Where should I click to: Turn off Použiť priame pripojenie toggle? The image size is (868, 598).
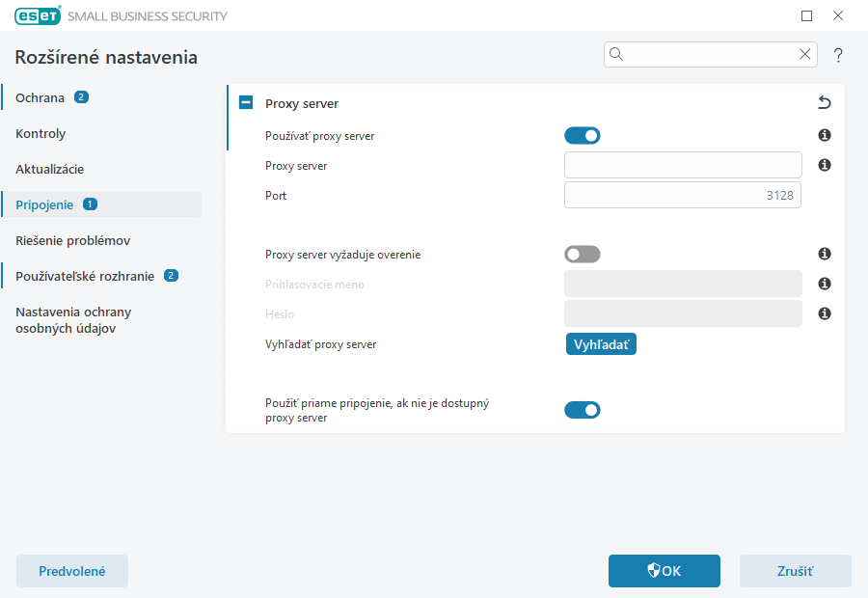tap(583, 409)
